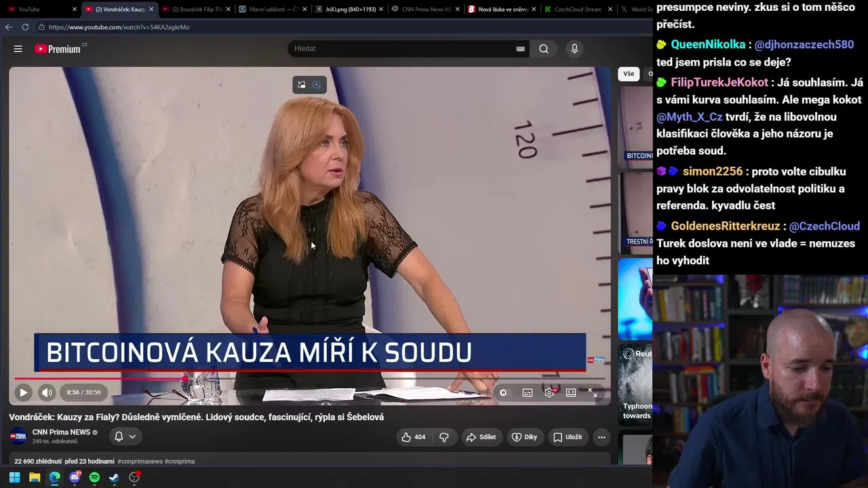Click the blue video enhance overlay icon
Viewport: 868px width, 488px height.
(x=317, y=85)
